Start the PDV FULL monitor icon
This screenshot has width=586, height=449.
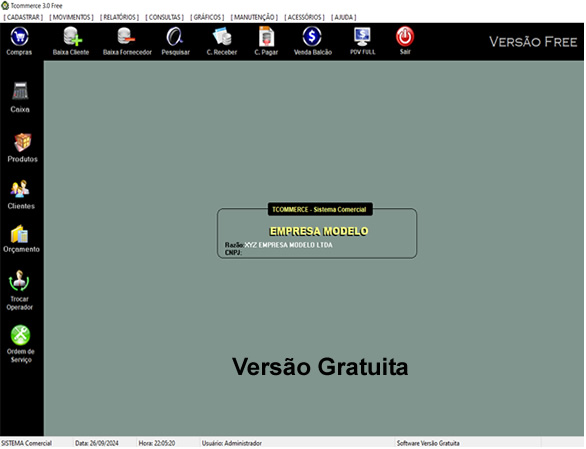[x=362, y=37]
